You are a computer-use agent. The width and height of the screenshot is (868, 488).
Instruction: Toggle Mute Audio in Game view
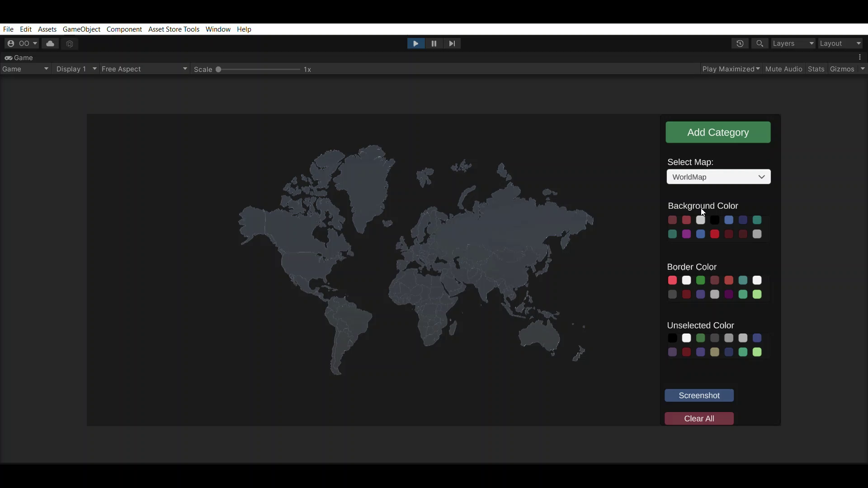[x=783, y=69]
